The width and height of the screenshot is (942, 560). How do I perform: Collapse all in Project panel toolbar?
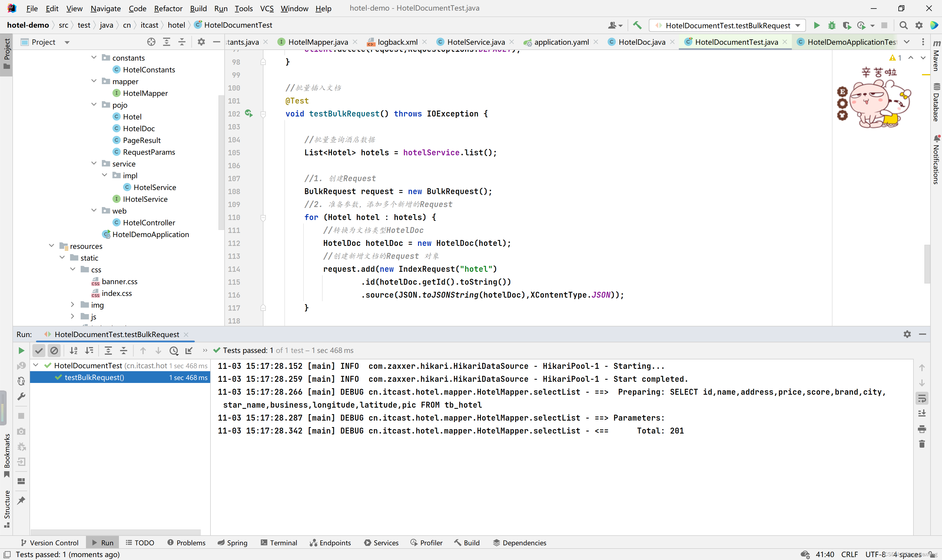tap(182, 42)
